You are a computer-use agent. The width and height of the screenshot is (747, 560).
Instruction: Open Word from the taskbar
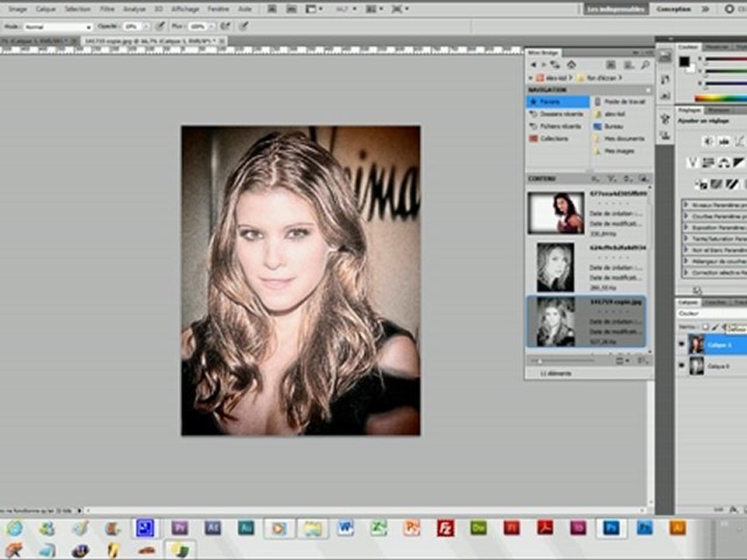[345, 527]
